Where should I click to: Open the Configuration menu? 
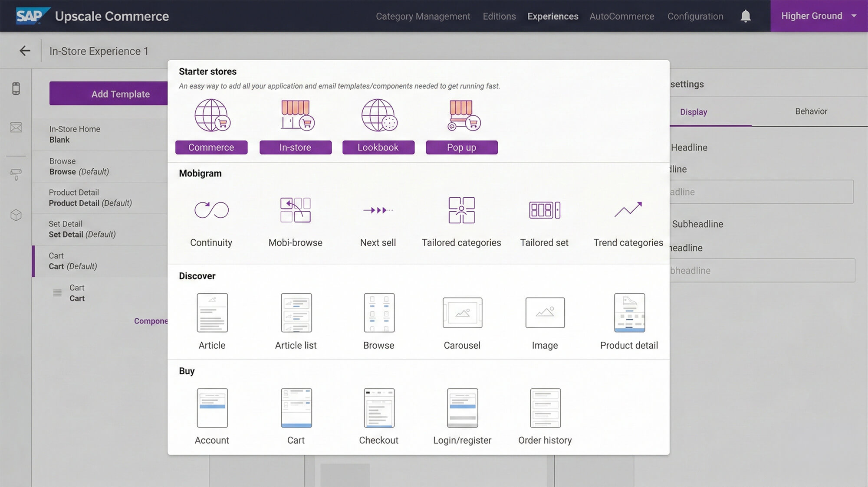(695, 16)
